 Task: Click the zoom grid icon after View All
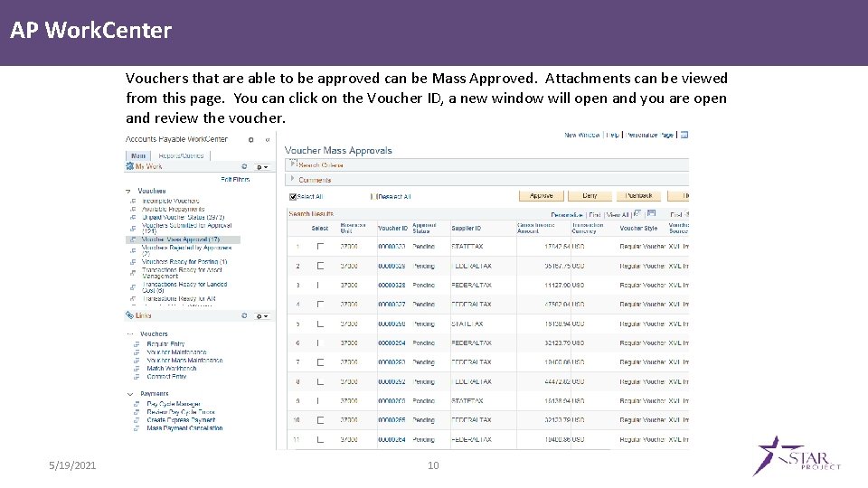pos(637,213)
